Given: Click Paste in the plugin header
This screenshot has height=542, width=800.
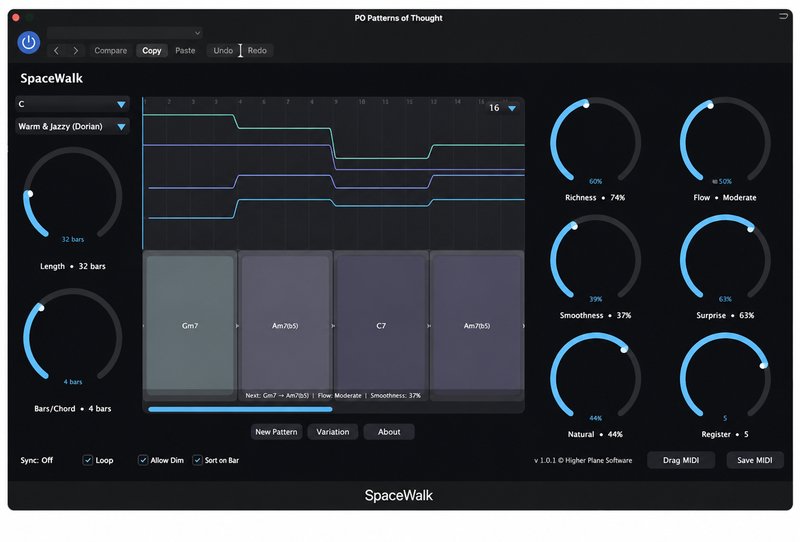Looking at the screenshot, I should click(185, 51).
